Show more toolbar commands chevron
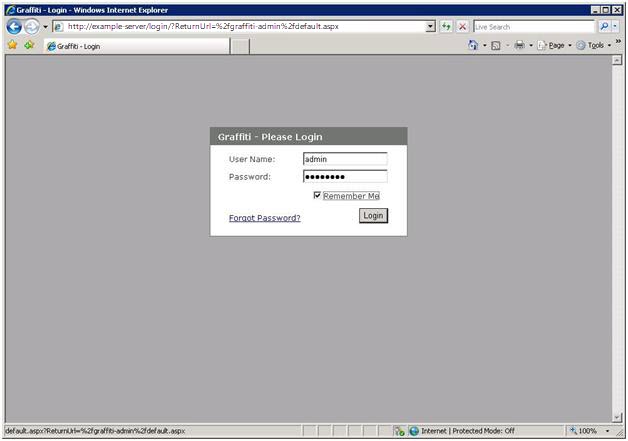The height and width of the screenshot is (441, 628). coord(618,41)
